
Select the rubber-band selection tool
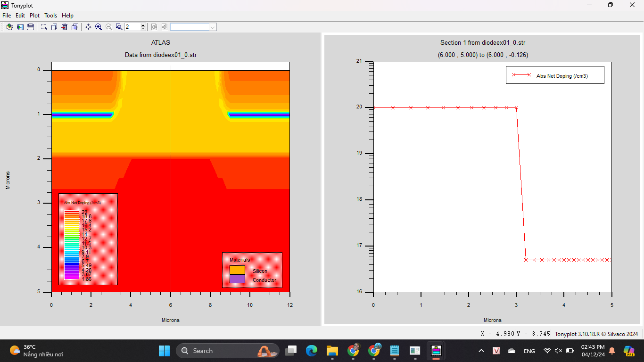point(43,27)
